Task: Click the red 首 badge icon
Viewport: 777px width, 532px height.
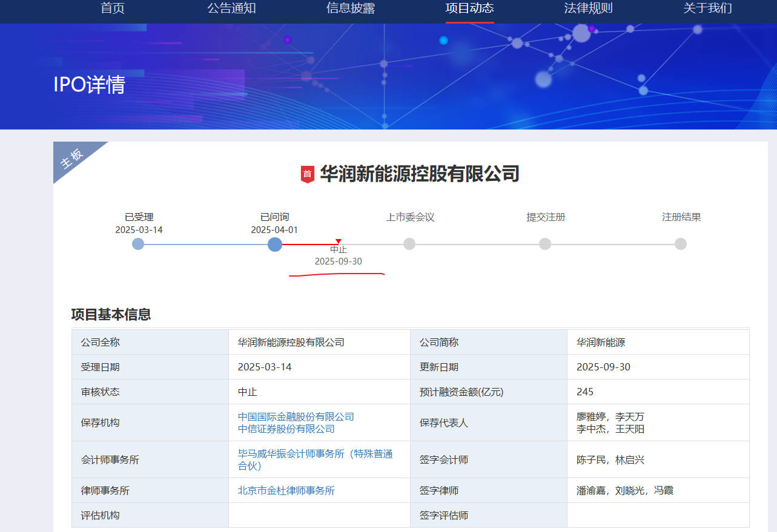Action: pos(308,174)
